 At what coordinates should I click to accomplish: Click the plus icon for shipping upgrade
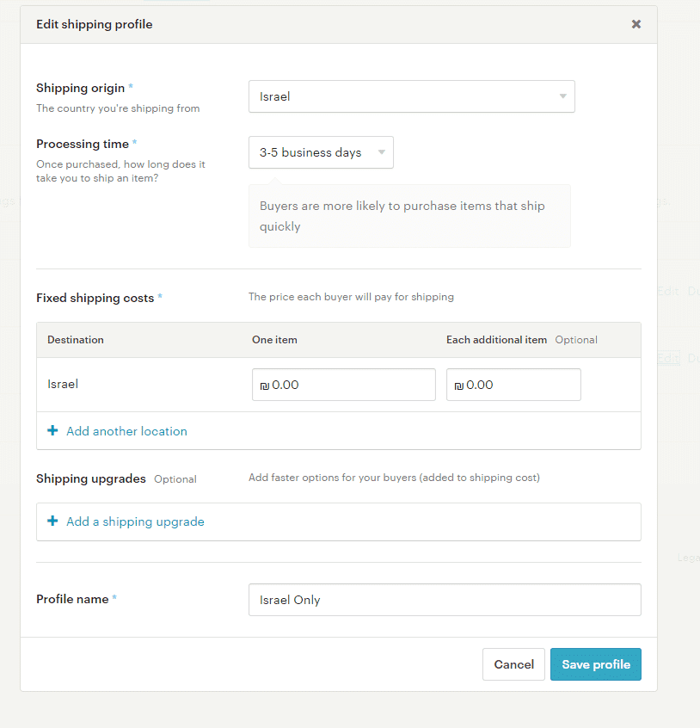52,521
